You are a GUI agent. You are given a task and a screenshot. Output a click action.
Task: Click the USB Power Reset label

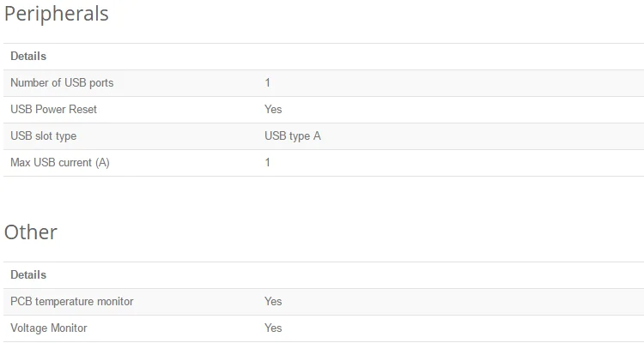(x=53, y=110)
